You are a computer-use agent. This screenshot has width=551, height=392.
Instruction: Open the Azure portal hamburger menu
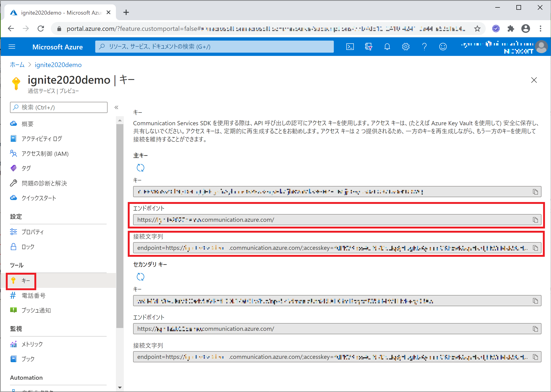pyautogui.click(x=12, y=47)
